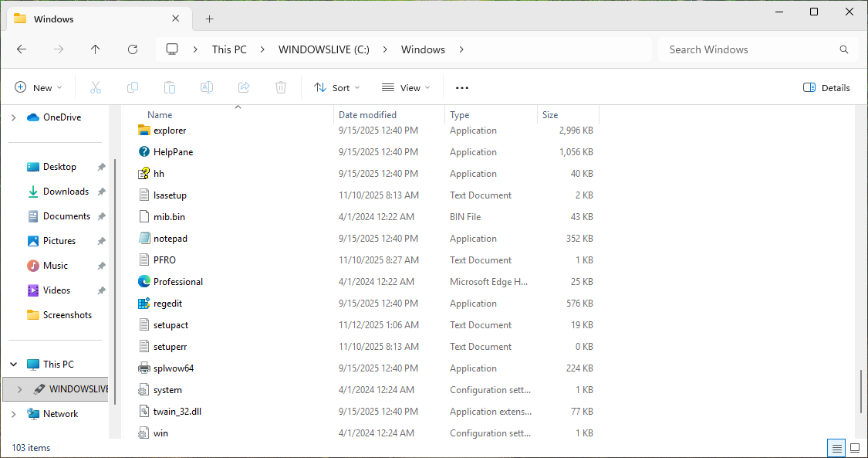Go up one folder level
This screenshot has height=458, width=868.
click(x=96, y=49)
